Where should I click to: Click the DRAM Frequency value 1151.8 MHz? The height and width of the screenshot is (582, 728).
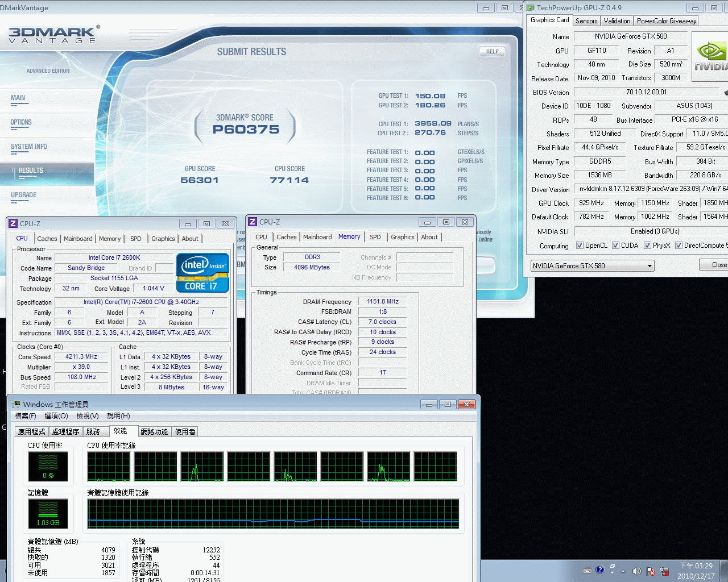(x=383, y=301)
